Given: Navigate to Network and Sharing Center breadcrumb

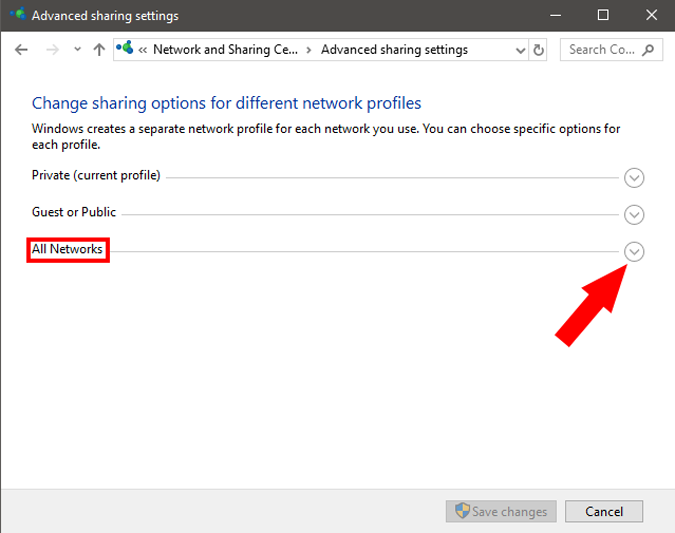Looking at the screenshot, I should (225, 50).
